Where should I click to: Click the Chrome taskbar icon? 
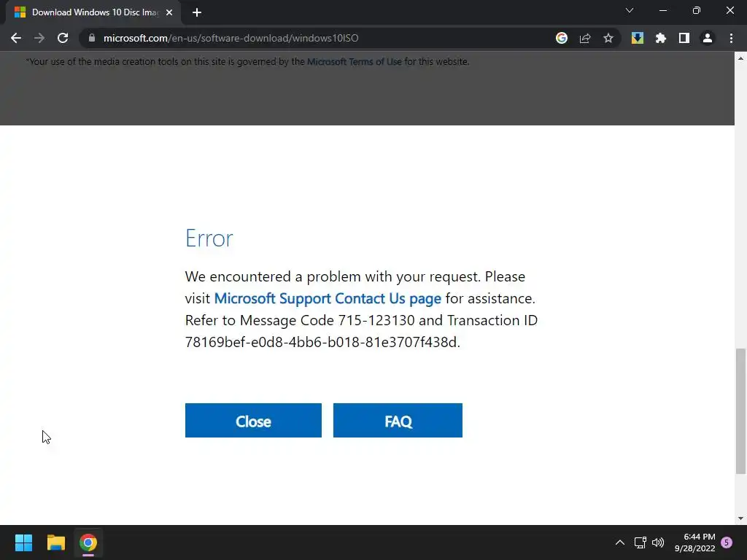pos(88,542)
